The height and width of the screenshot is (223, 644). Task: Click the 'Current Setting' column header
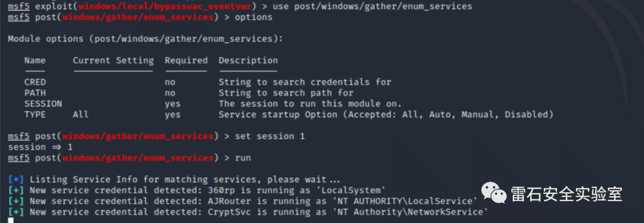113,60
